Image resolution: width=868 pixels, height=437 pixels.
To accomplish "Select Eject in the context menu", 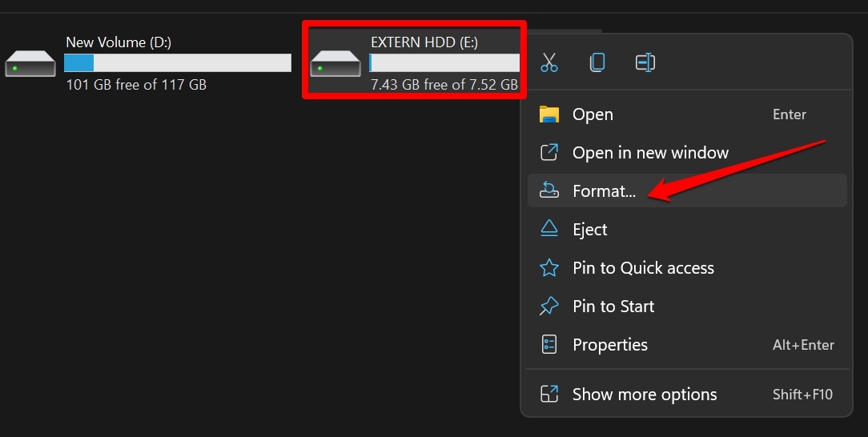I will pyautogui.click(x=687, y=230).
